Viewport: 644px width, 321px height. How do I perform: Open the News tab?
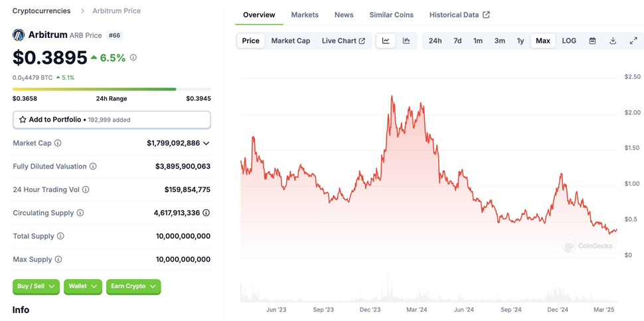pos(344,15)
